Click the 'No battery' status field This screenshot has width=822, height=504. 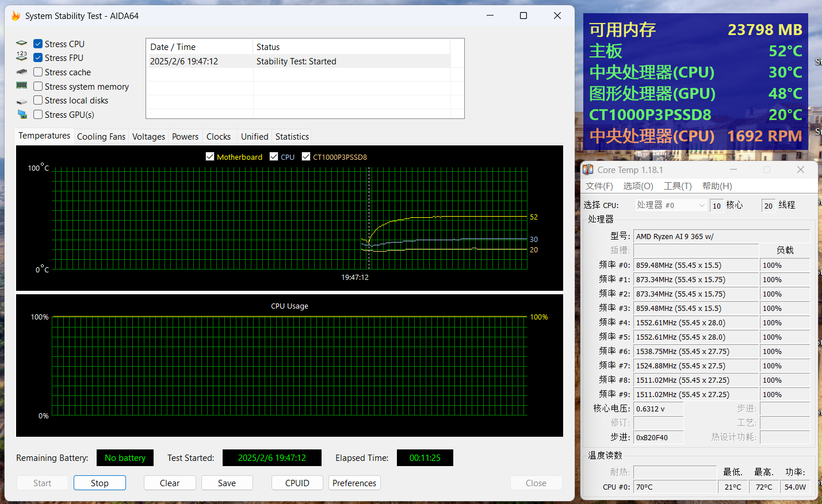click(x=125, y=458)
